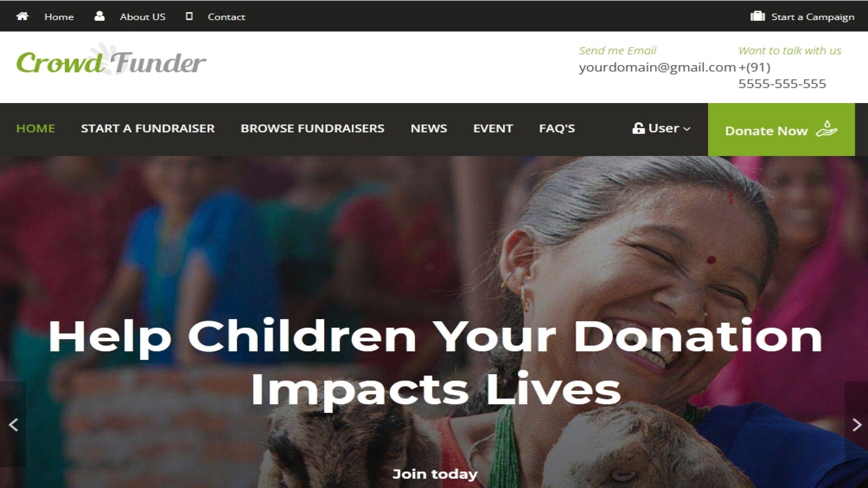Click the person icon beside About US

tap(99, 16)
